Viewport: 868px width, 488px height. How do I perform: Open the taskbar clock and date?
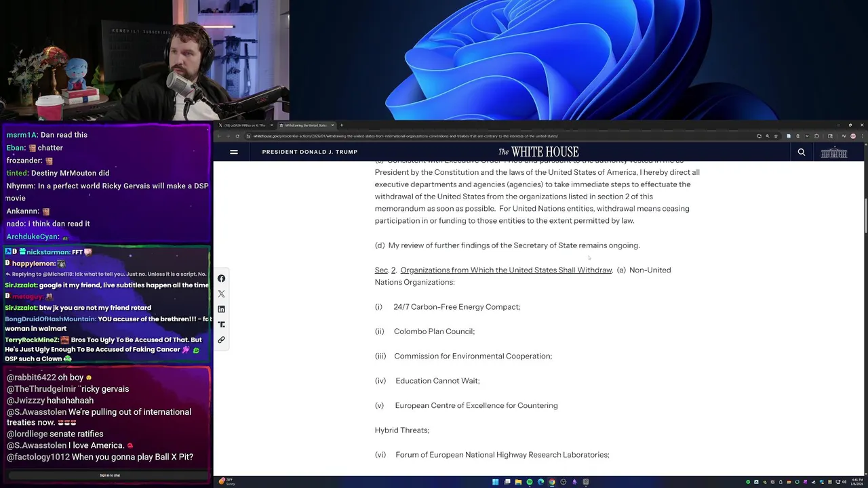[x=856, y=482]
